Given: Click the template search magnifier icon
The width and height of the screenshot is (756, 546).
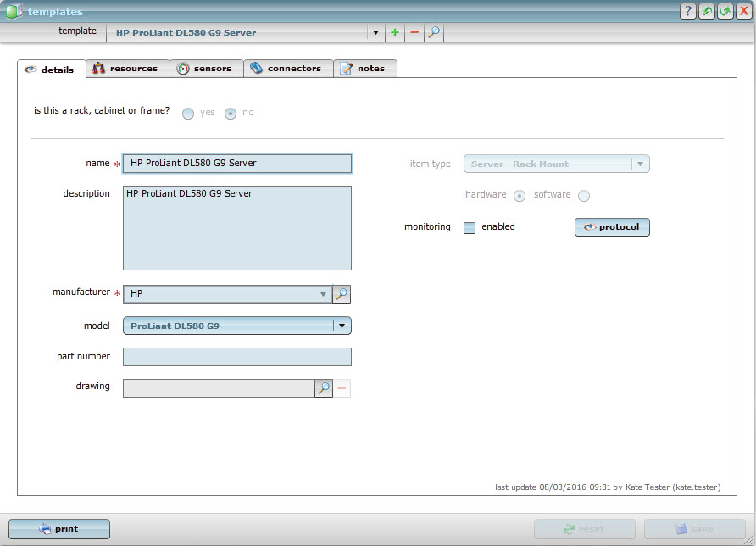Looking at the screenshot, I should tap(434, 33).
